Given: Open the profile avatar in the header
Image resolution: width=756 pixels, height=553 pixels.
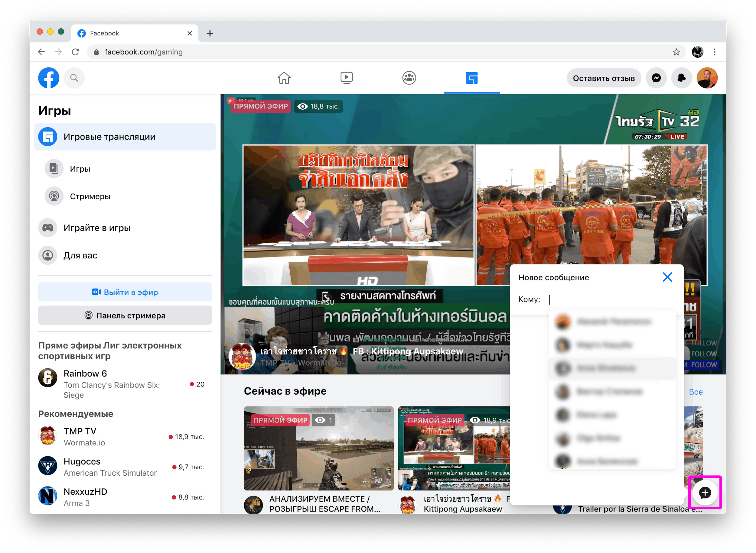Looking at the screenshot, I should [707, 78].
